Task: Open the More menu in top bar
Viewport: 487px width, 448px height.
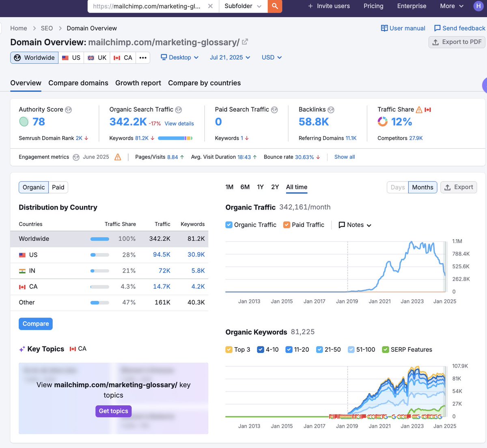Action: (x=452, y=6)
